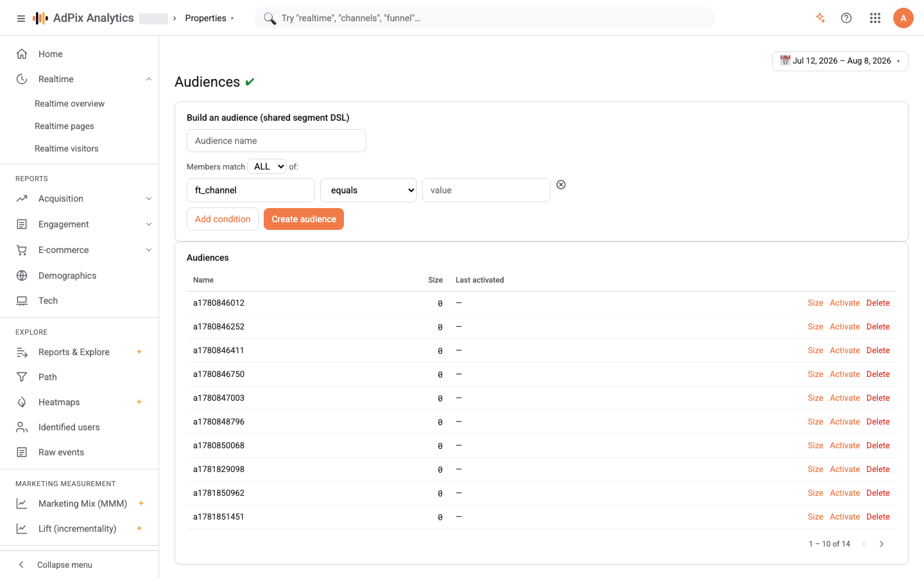
Task: Remove the ft_channel condition row
Action: 561,185
